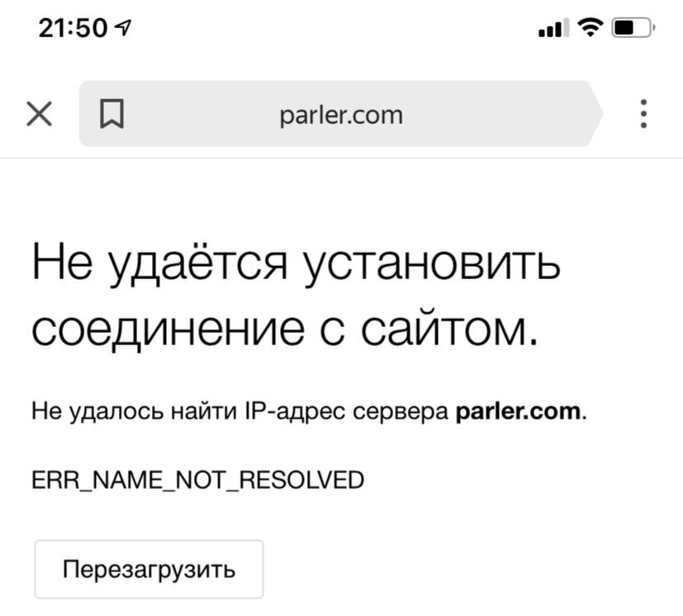This screenshot has height=616, width=683.
Task: Close the browser tab with the X icon
Action: [39, 114]
